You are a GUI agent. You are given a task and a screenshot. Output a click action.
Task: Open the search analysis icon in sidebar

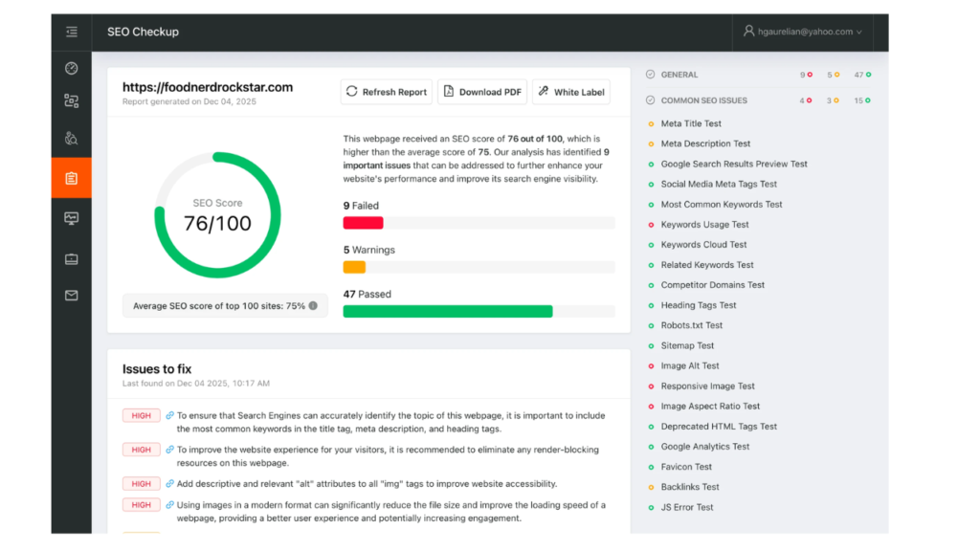tap(71, 138)
